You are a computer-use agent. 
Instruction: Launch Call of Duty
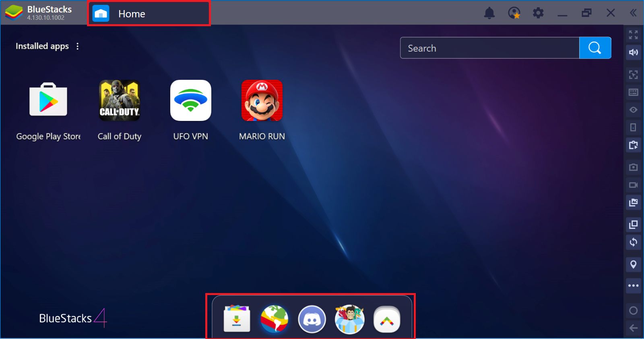[x=120, y=100]
